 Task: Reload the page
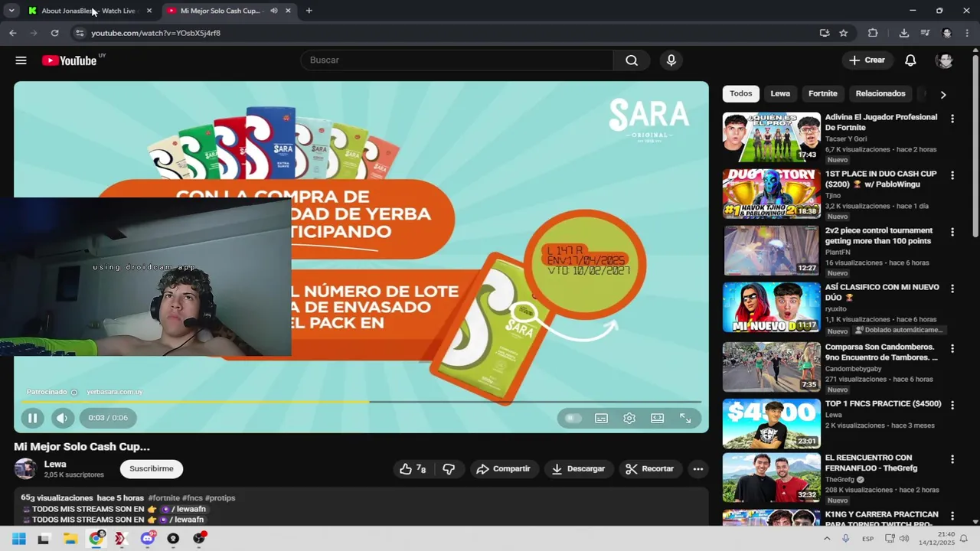pos(54,33)
